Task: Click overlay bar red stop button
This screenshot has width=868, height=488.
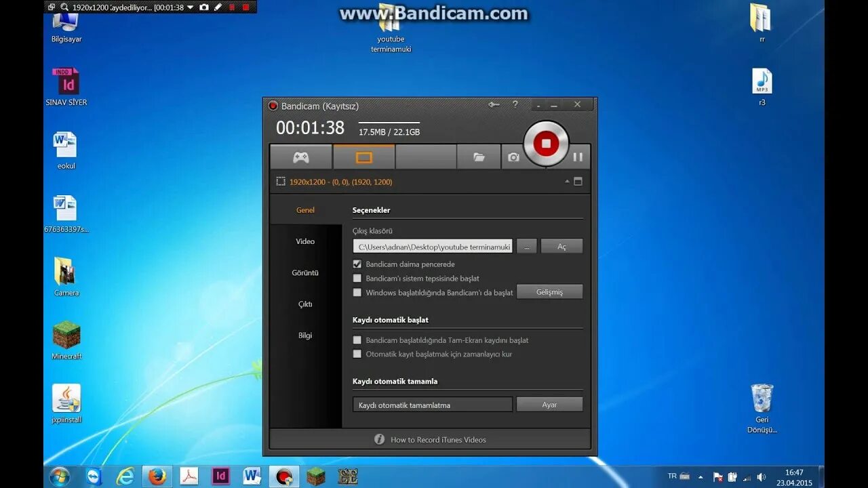Action: pyautogui.click(x=245, y=7)
